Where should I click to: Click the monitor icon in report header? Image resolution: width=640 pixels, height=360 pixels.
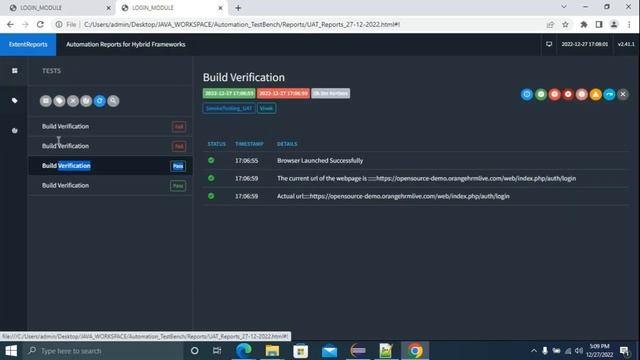pos(549,44)
